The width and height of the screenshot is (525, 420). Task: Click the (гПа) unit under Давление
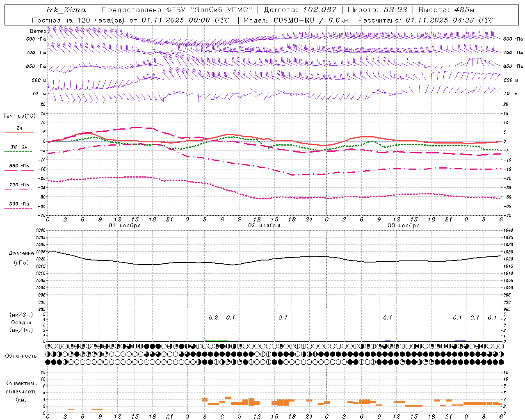click(21, 263)
